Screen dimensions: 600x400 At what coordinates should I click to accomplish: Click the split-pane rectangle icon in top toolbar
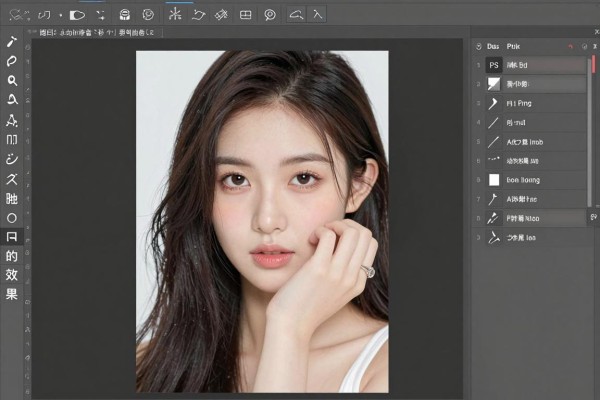pos(245,15)
